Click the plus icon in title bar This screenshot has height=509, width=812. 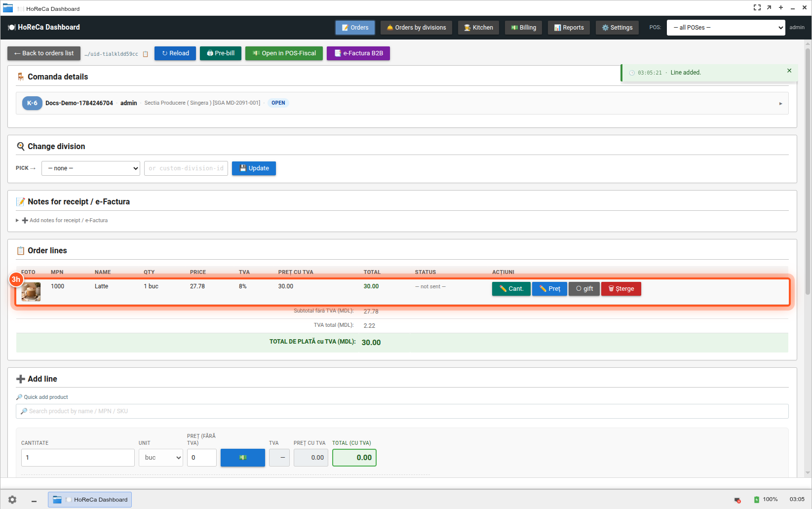point(781,7)
